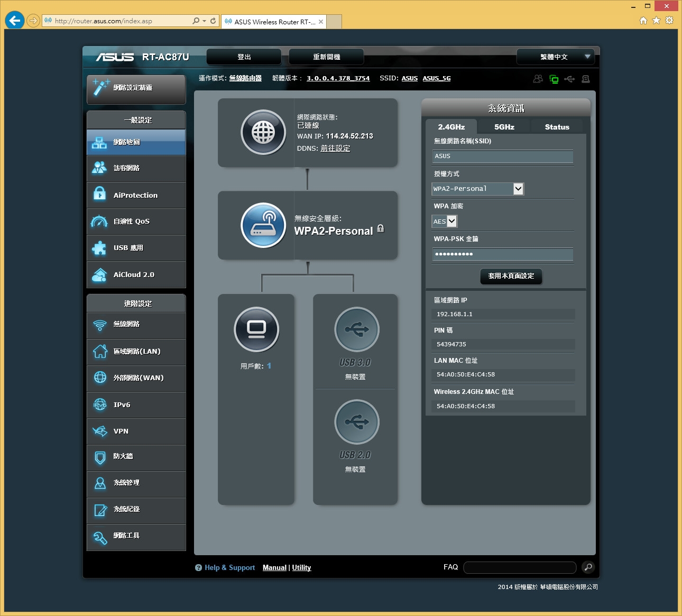Click the logout button
The height and width of the screenshot is (616, 682).
[244, 57]
